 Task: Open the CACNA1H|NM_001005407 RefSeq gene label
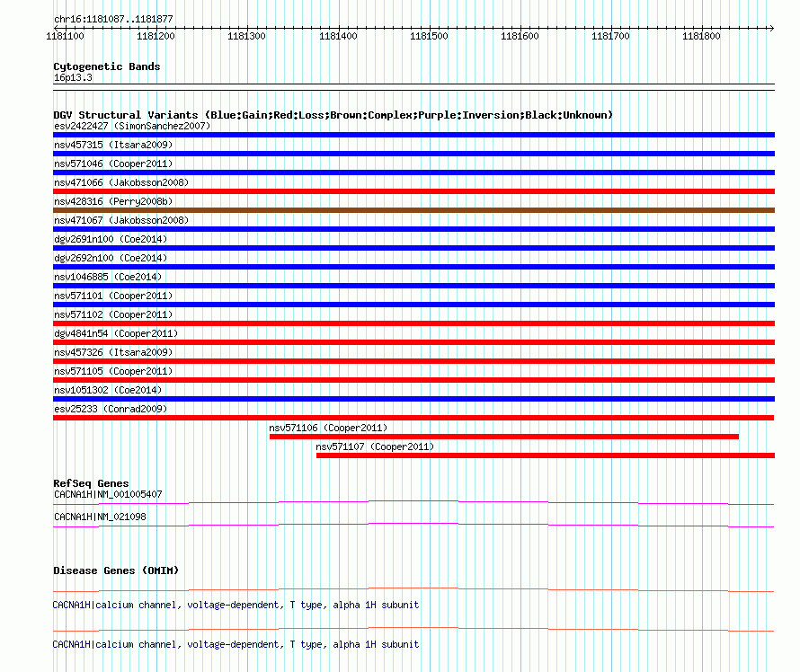(x=108, y=495)
